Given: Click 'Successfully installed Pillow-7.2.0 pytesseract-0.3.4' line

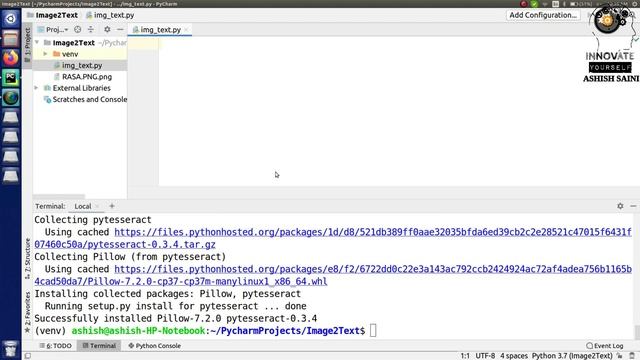Looking at the screenshot, I should pos(176,318).
